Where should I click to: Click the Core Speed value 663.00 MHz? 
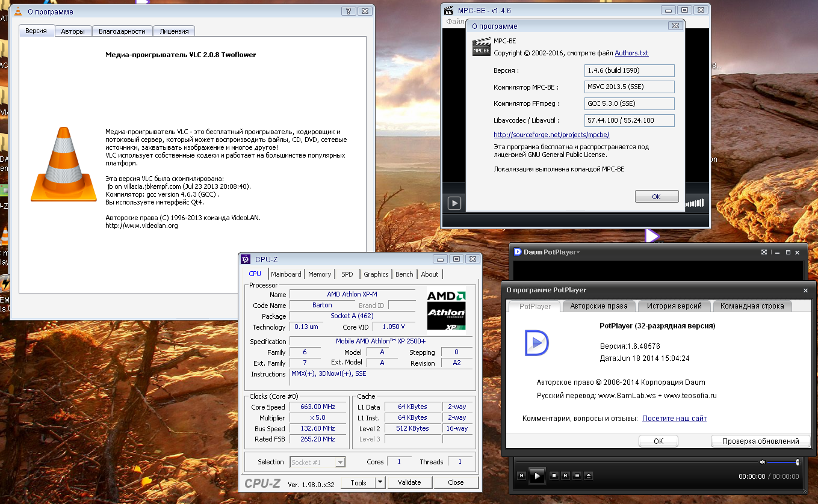tap(317, 407)
